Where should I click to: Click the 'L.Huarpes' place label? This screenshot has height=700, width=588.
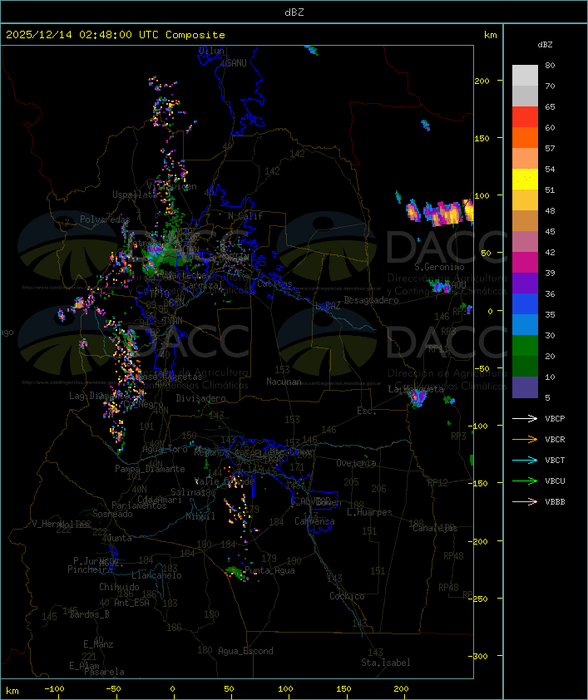click(369, 512)
